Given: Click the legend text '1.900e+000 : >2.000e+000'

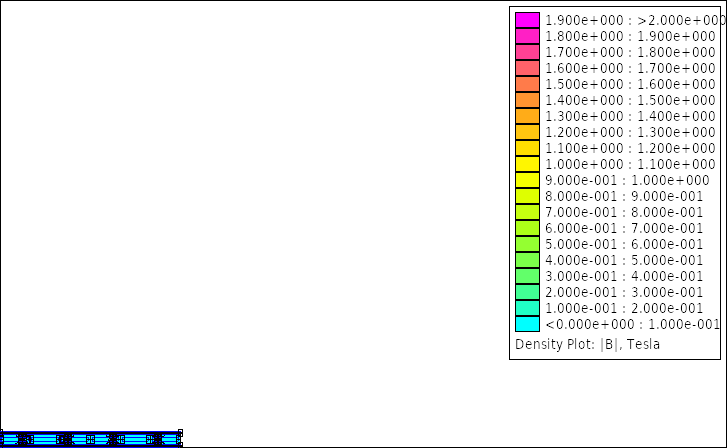Looking at the screenshot, I should pos(635,20).
